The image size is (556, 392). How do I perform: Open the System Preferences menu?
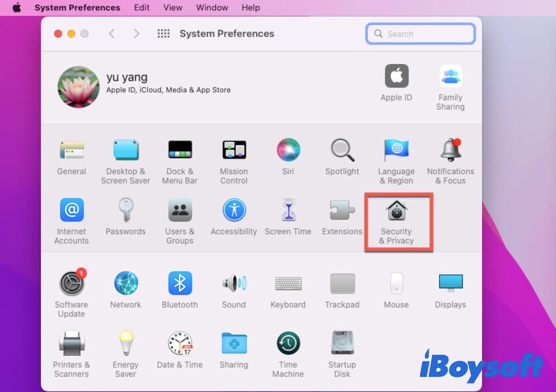[77, 7]
